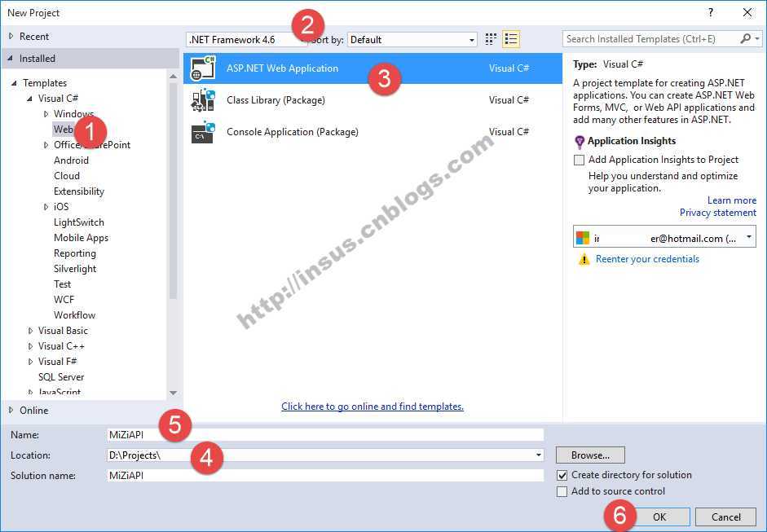Select the Class Library (Package) template
The width and height of the screenshot is (767, 532).
pyautogui.click(x=372, y=99)
